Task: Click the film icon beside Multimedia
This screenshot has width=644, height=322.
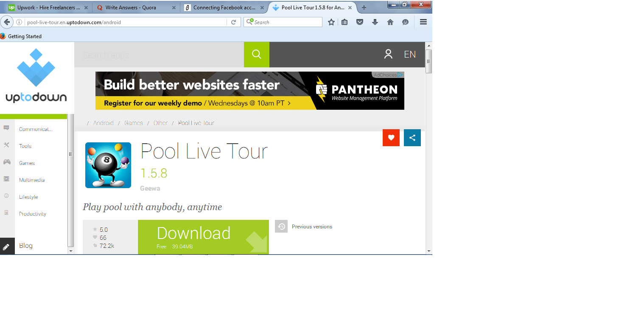Action: 6,179
